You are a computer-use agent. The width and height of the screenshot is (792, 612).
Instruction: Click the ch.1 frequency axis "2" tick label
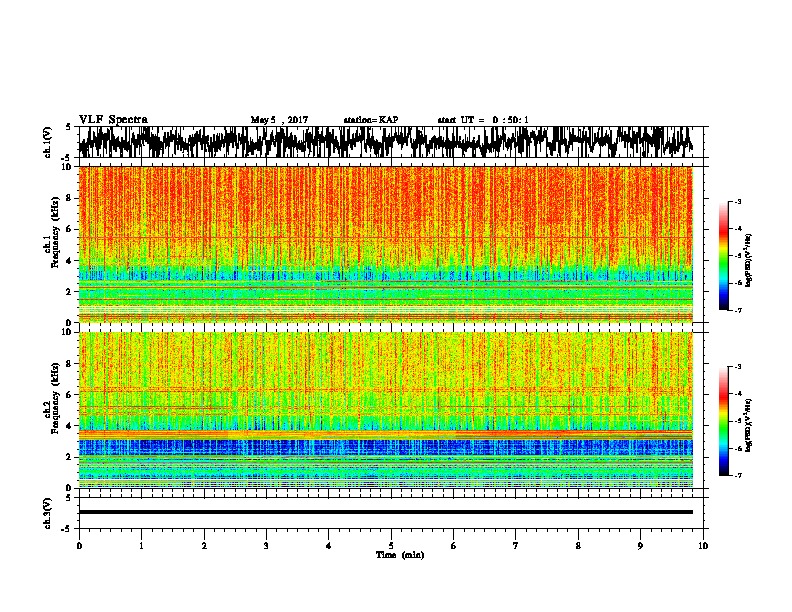[x=70, y=292]
